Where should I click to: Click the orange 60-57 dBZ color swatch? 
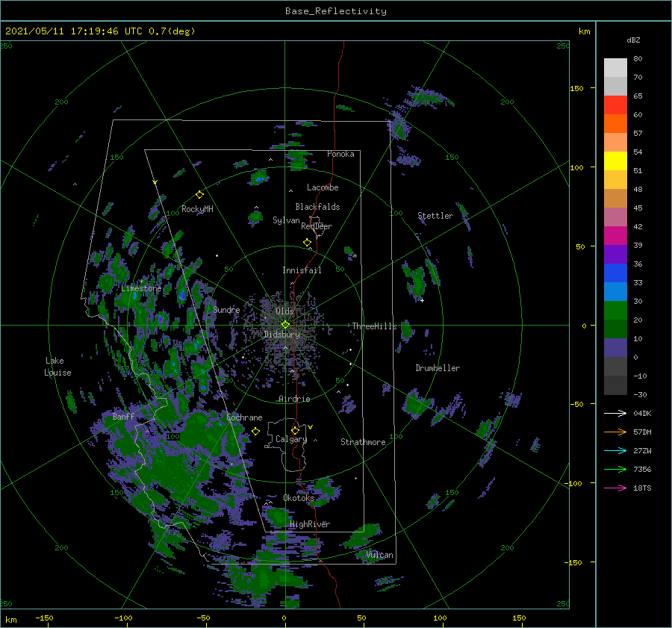[615, 124]
